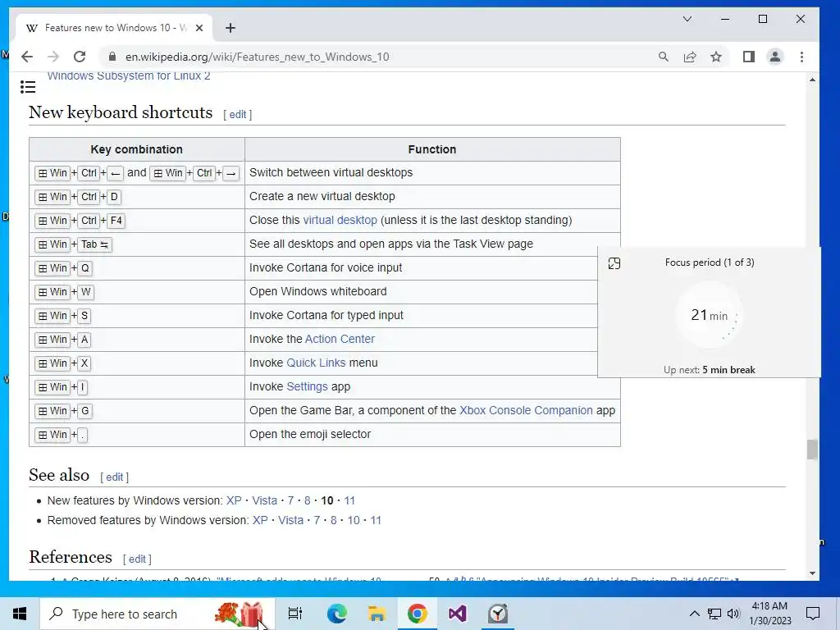Click 'Switch between virtual desktops' cell
840x630 pixels.
[432, 172]
